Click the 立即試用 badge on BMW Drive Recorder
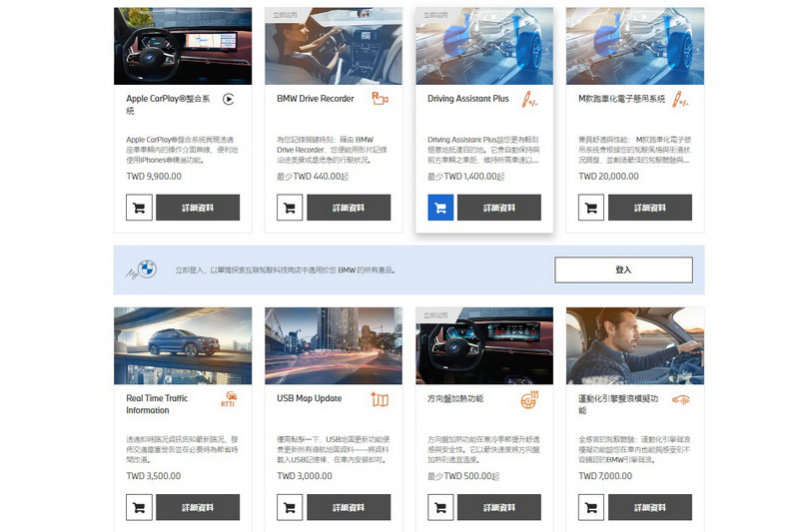The width and height of the screenshot is (799, 532). coord(285,15)
